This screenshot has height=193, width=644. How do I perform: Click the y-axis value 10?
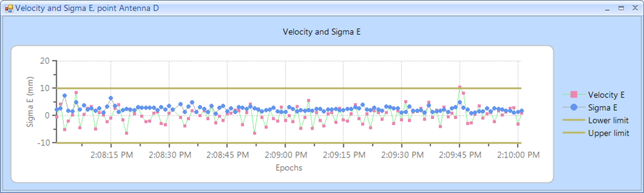click(x=45, y=88)
